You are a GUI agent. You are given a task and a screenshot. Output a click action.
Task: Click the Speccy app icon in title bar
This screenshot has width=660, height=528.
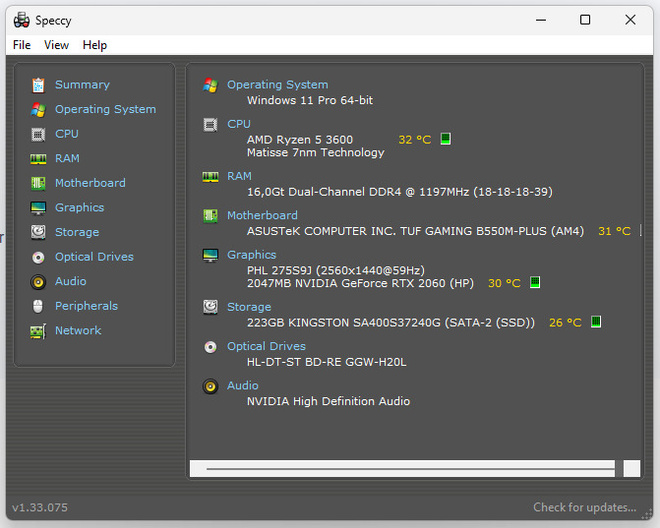click(x=21, y=20)
